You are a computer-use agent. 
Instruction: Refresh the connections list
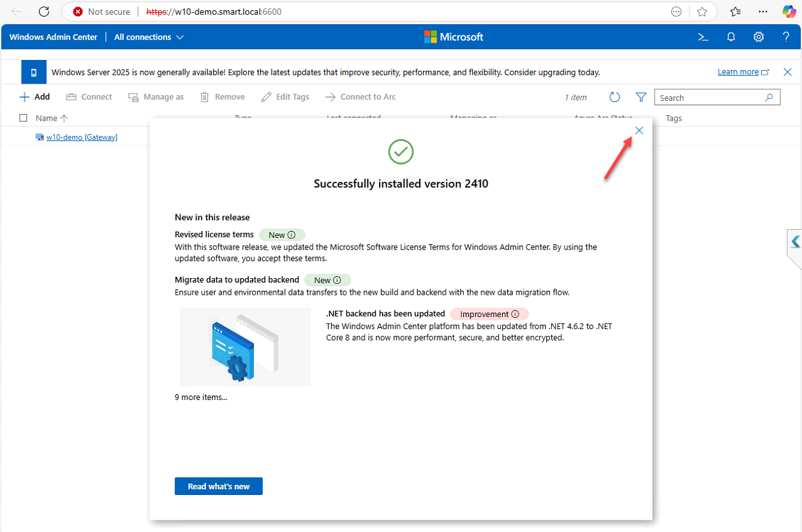(614, 97)
